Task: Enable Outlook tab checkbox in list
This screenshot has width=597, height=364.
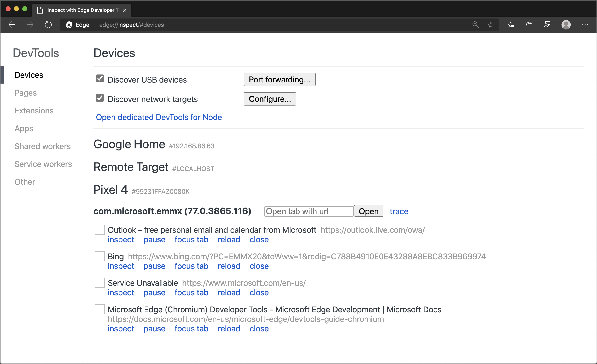Action: click(100, 230)
